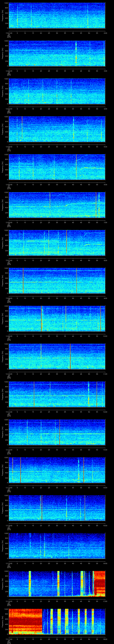
Task: Select the '13:08:00' time label
Action: (x=9, y=298)
